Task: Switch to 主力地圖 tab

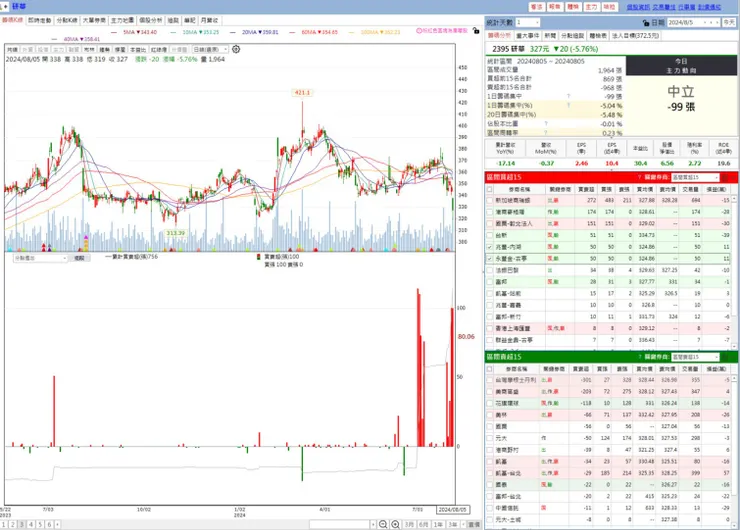Action: tap(122, 20)
